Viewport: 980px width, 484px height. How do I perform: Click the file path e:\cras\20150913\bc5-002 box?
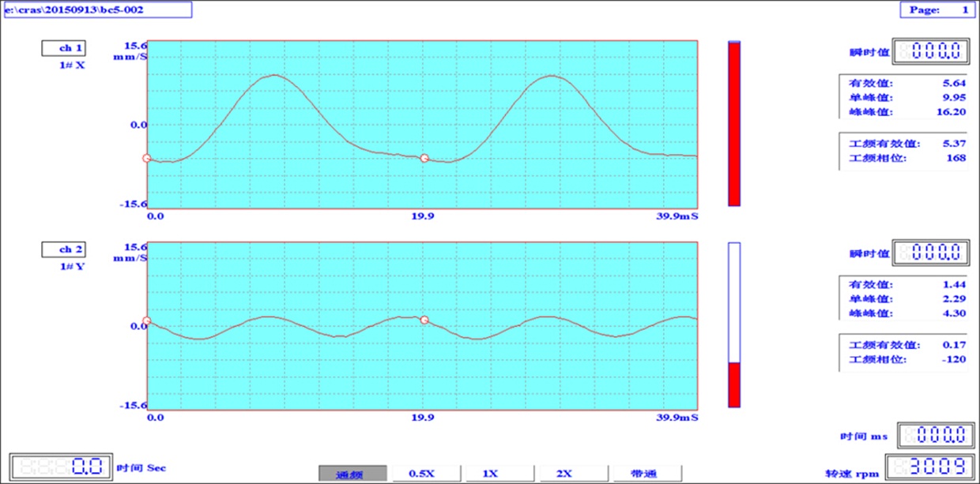(x=96, y=9)
